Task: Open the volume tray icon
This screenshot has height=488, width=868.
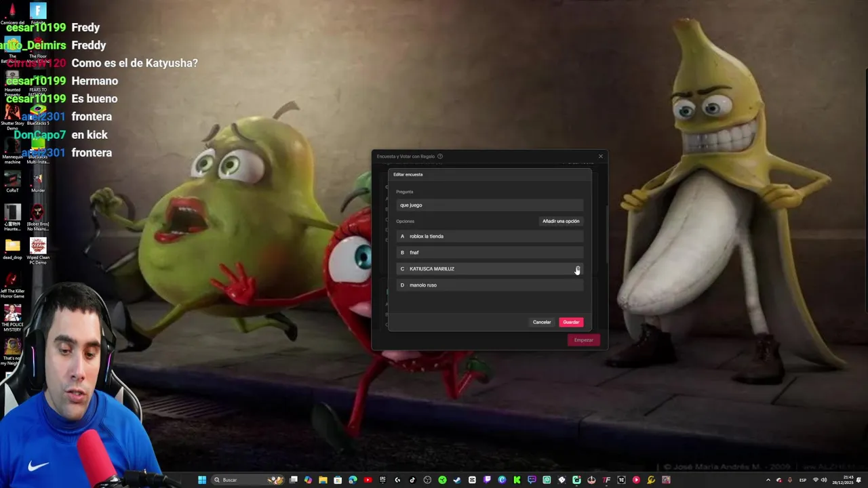Action: 825,480
